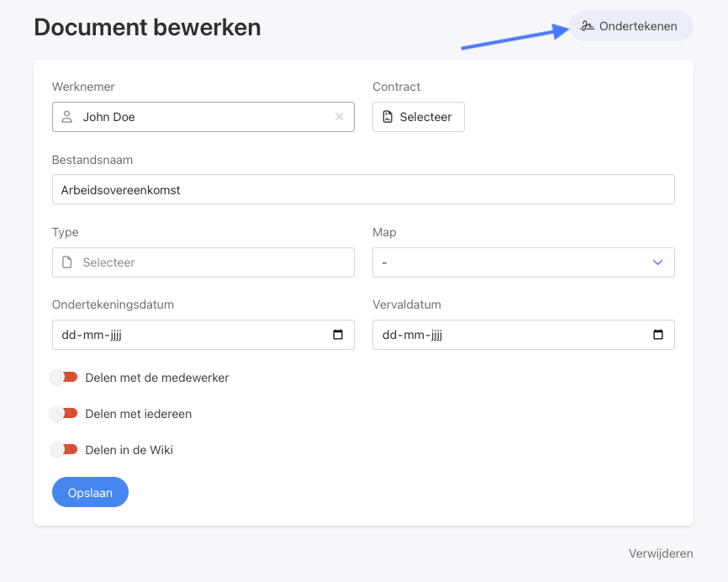
Task: Open calendar picker for Ondertekeningsdatum
Action: [338, 335]
